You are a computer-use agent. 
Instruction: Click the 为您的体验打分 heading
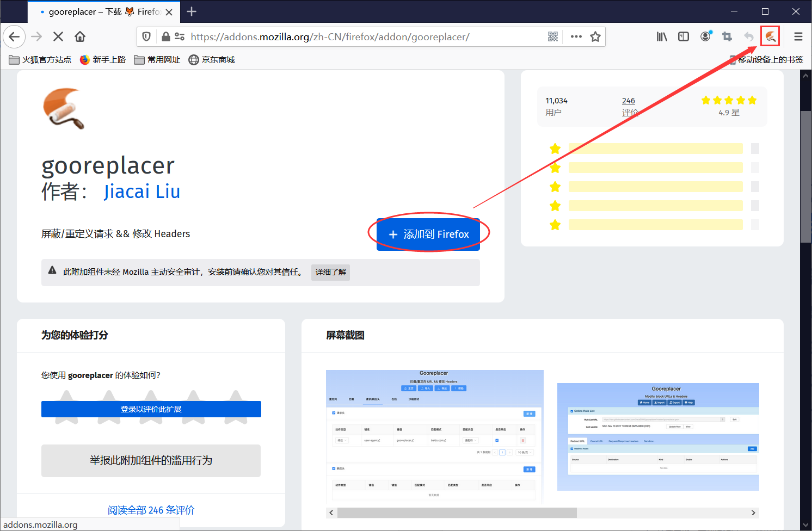[75, 335]
